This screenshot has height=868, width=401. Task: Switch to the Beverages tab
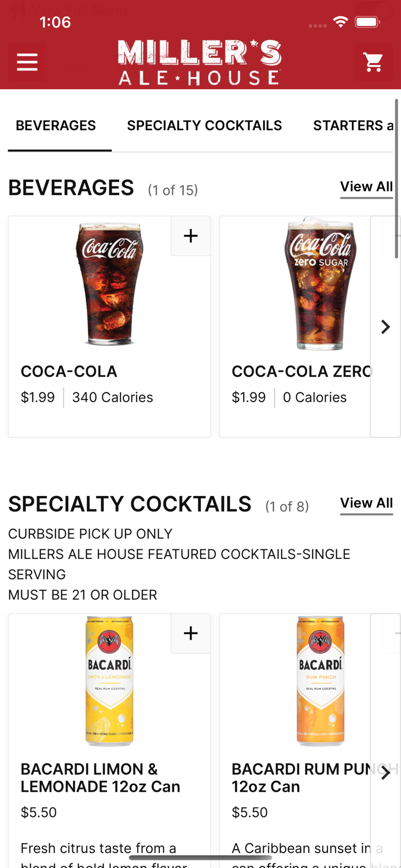56,126
